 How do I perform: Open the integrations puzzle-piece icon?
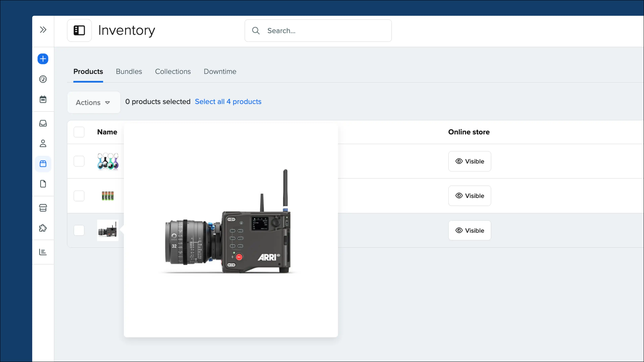pyautogui.click(x=43, y=228)
